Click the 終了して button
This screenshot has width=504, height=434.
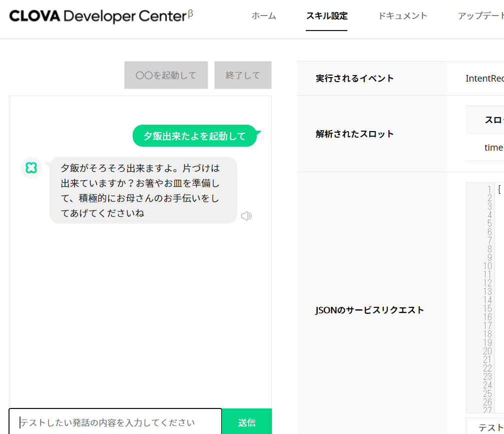(x=243, y=75)
